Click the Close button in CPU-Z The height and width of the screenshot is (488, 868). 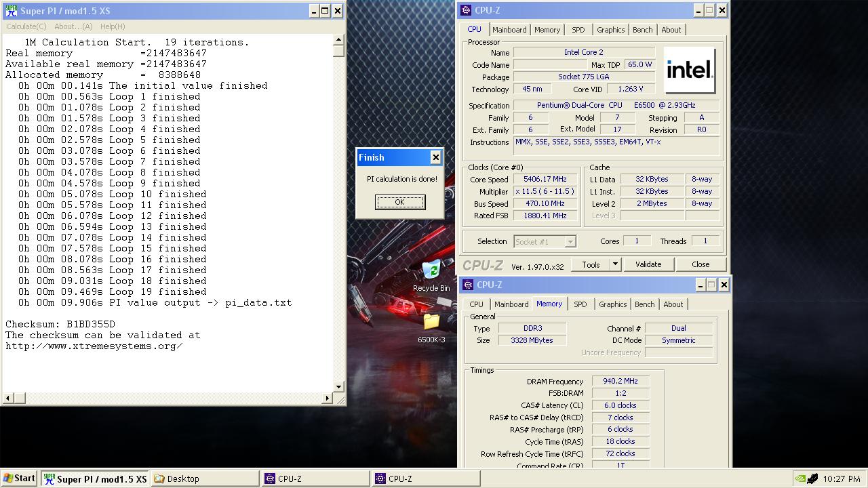pyautogui.click(x=701, y=264)
